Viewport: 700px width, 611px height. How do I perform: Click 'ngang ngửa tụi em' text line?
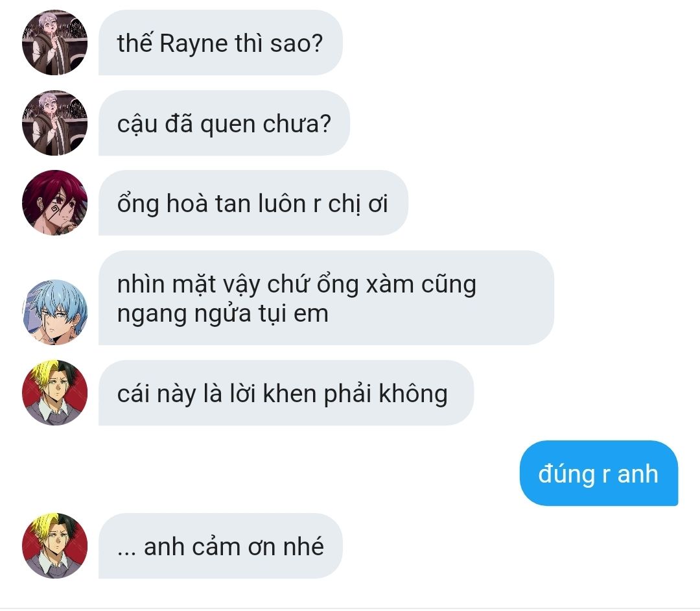(x=223, y=314)
